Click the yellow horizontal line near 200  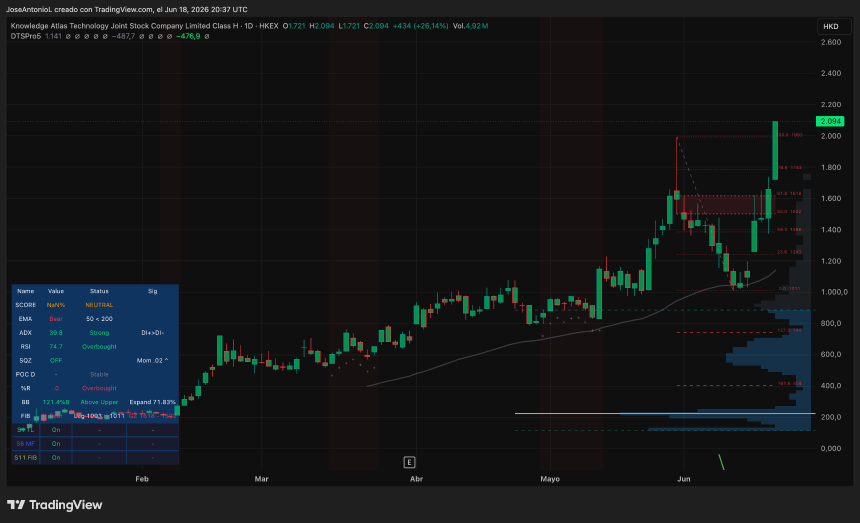tap(665, 413)
